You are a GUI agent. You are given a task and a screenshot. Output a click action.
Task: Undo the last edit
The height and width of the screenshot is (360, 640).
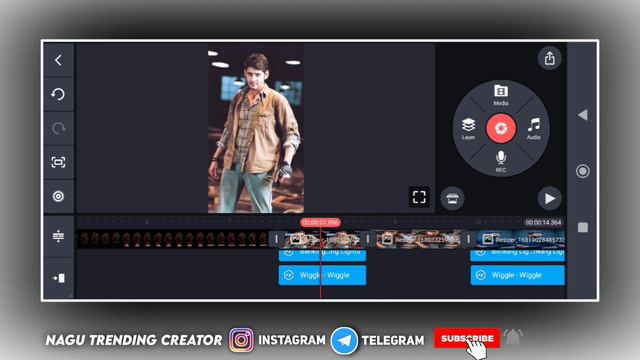58,94
